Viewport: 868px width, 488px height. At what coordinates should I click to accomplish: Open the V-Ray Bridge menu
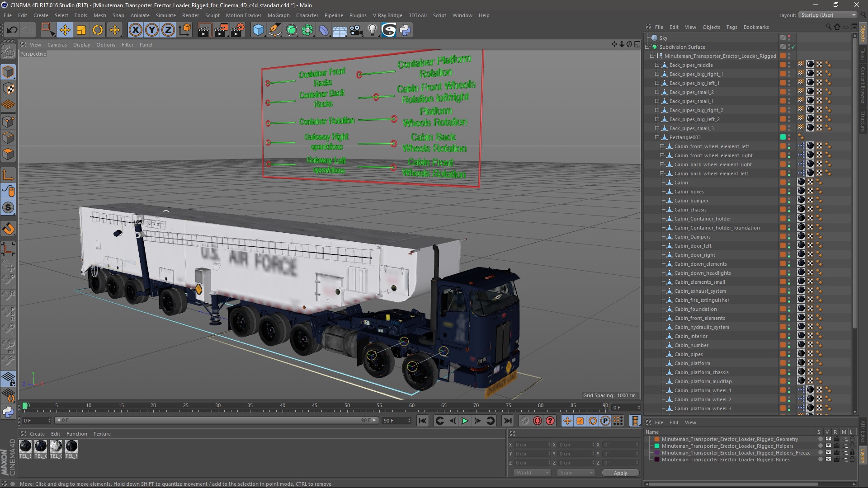coord(387,15)
